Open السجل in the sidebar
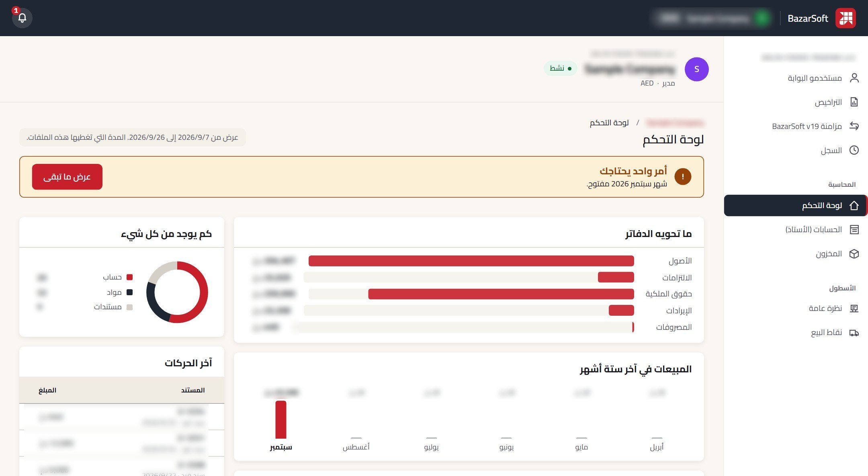The image size is (868, 476). click(796, 150)
